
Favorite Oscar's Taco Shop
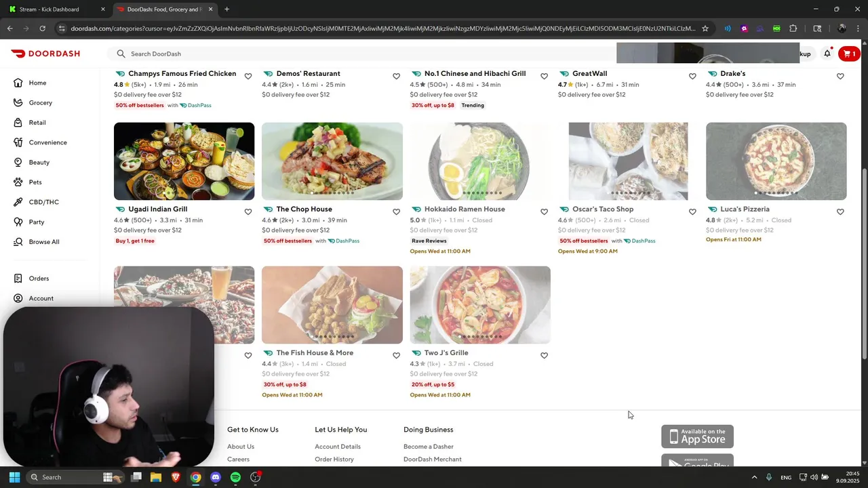692,212
